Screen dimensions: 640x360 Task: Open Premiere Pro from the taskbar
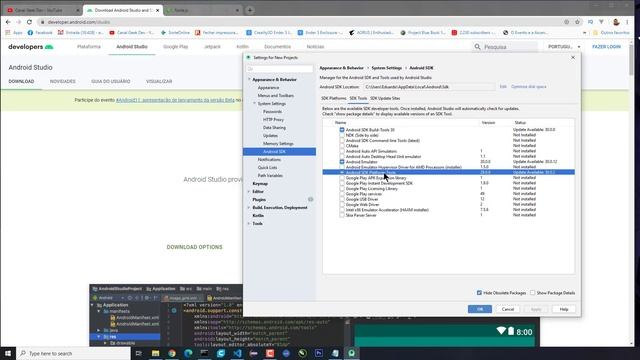click(x=319, y=353)
